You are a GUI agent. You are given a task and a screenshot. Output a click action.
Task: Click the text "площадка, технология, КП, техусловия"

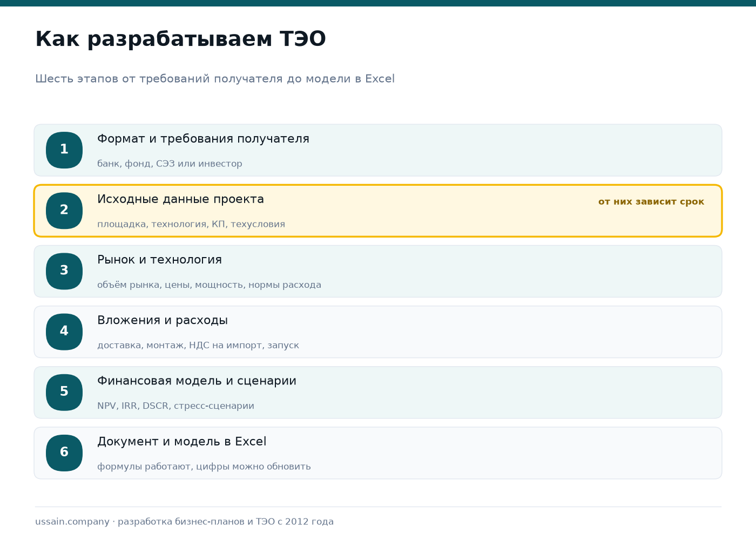click(x=191, y=224)
